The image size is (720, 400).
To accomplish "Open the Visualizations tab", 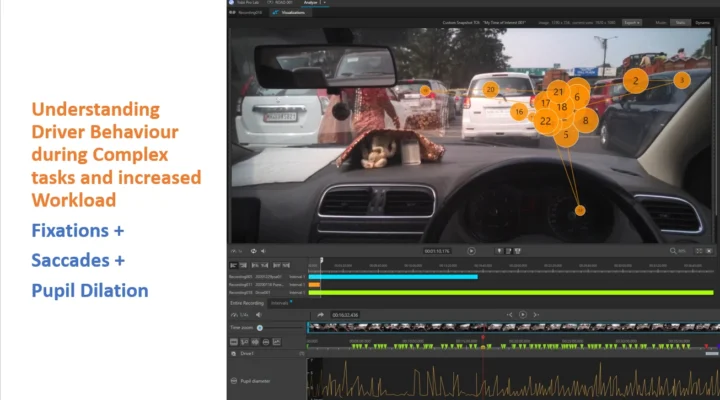I will click(289, 12).
